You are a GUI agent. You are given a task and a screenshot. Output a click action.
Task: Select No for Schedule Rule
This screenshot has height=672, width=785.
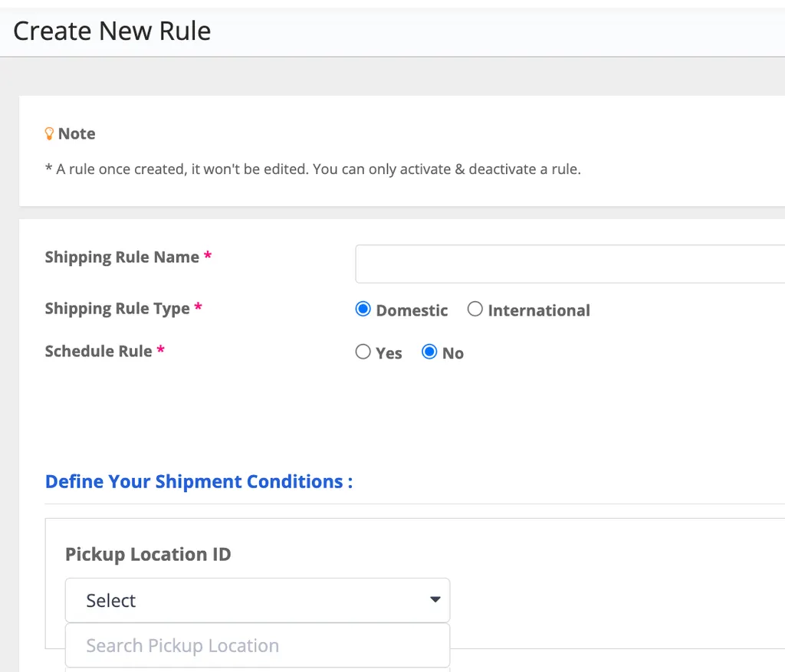[x=429, y=352]
